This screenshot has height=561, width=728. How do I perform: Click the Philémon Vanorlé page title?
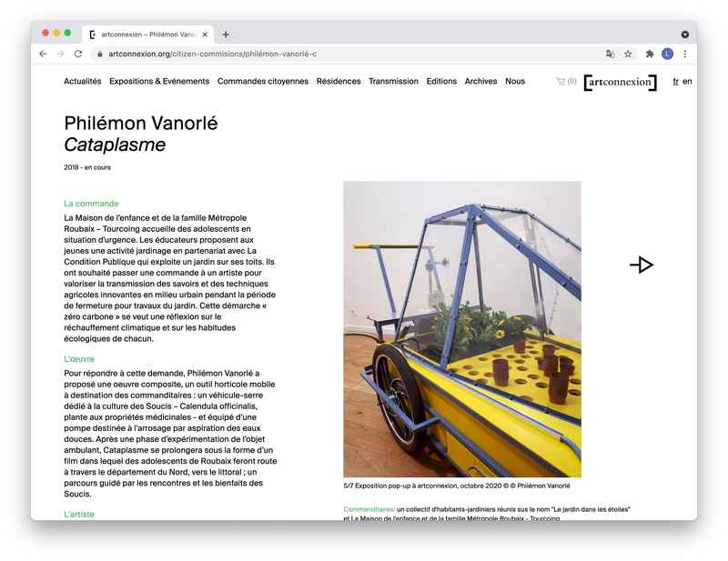141,124
